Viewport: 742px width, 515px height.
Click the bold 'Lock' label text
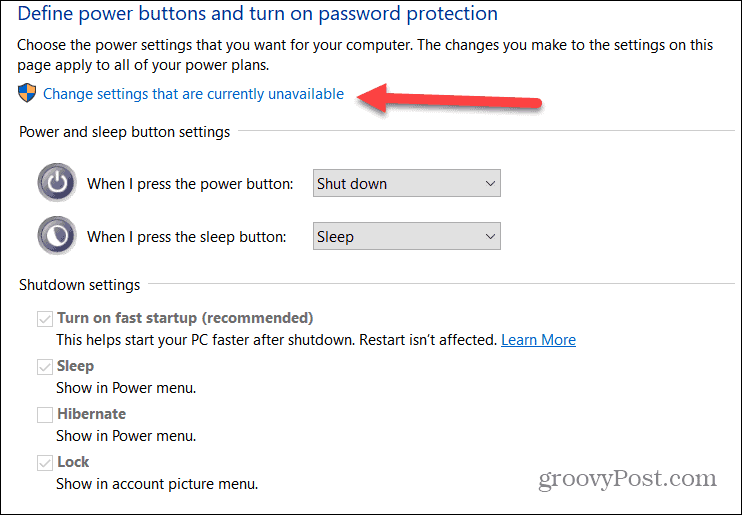[73, 462]
